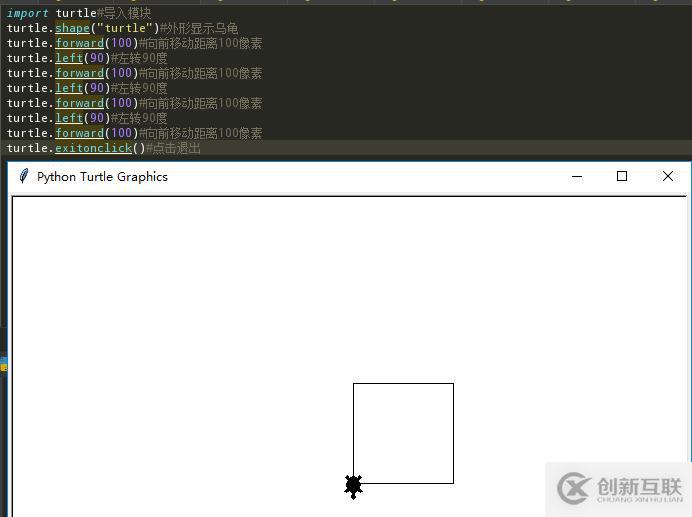Click 'shape' in the turtle.shape line

pyautogui.click(x=72, y=28)
